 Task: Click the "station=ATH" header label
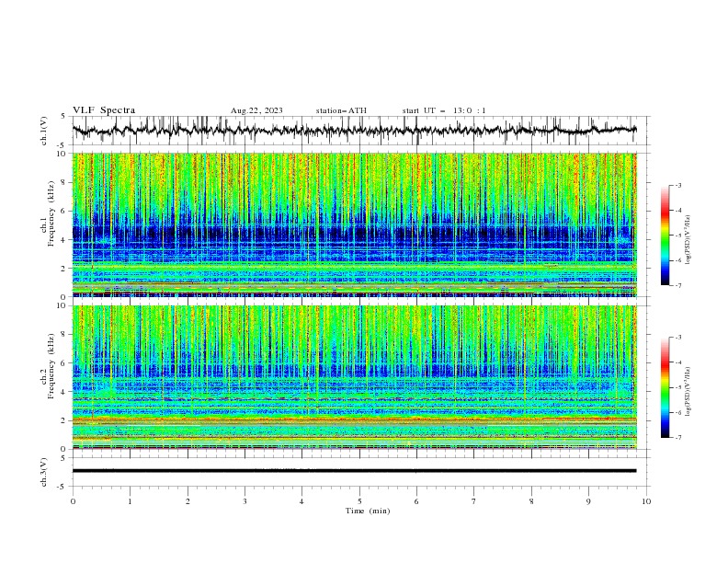click(x=341, y=110)
